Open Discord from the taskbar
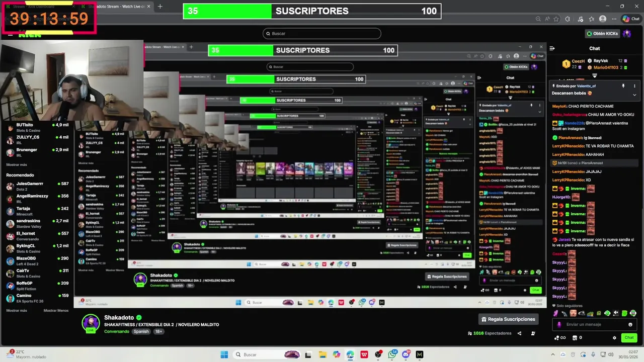 [x=406, y=354]
